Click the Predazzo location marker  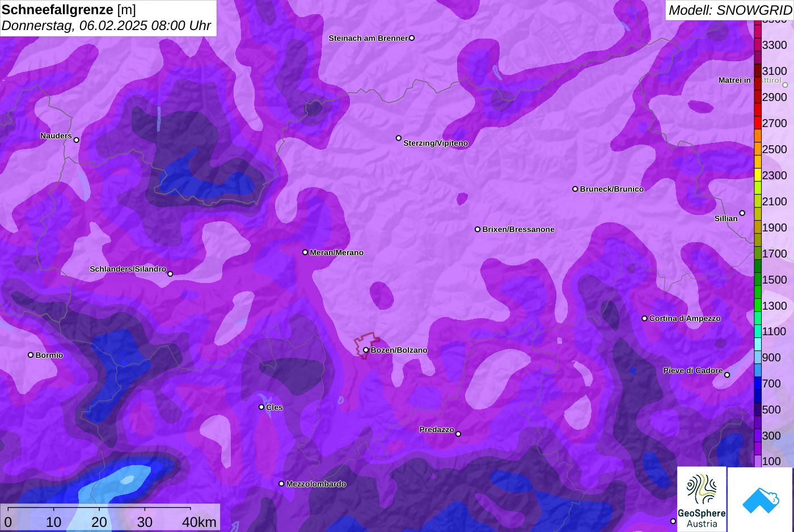458,434
